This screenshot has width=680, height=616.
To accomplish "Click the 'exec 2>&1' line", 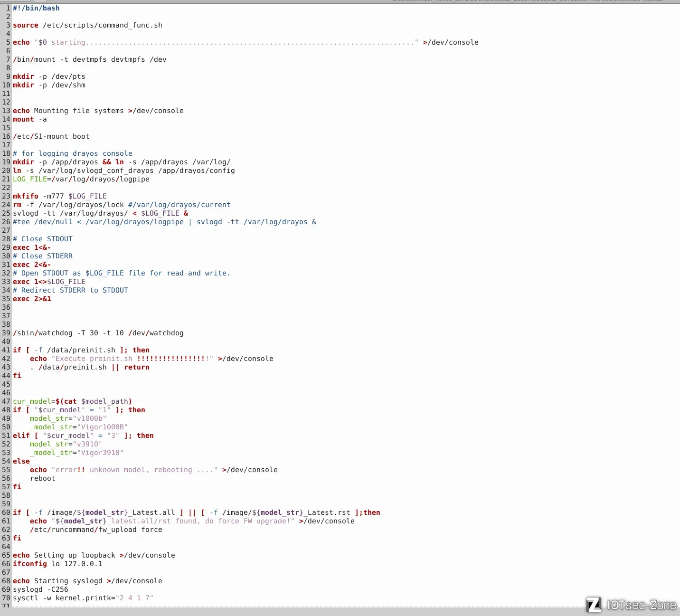I will pyautogui.click(x=32, y=299).
